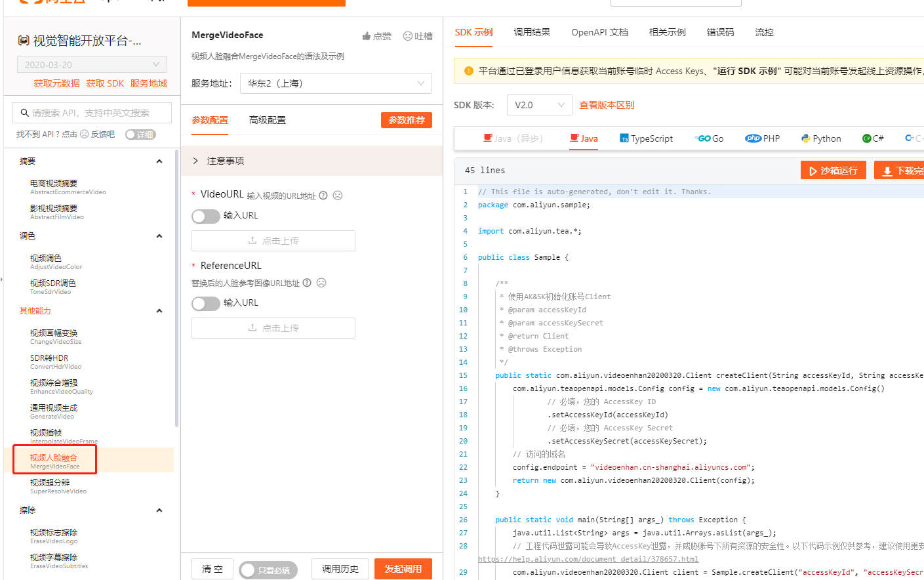Viewport: 924px width, 580px height.
Task: Click the 发起调用 button
Action: [x=403, y=569]
